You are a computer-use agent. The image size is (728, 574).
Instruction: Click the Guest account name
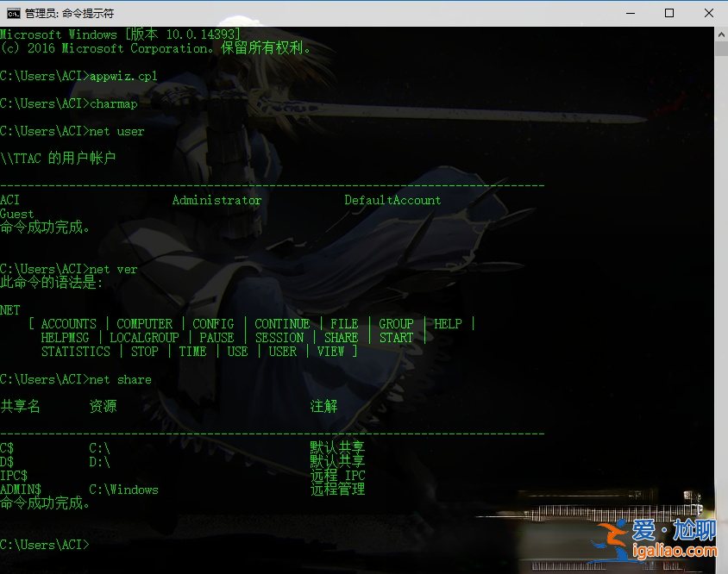(x=17, y=214)
